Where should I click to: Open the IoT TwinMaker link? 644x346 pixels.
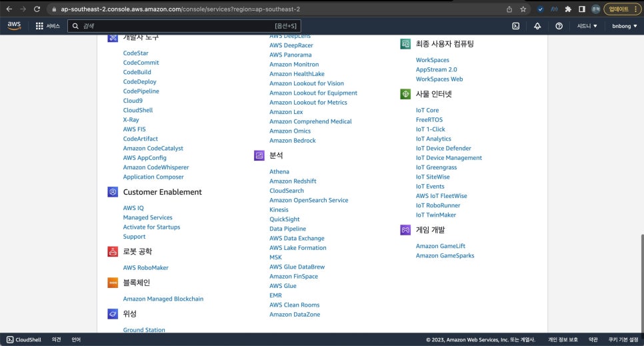click(436, 215)
